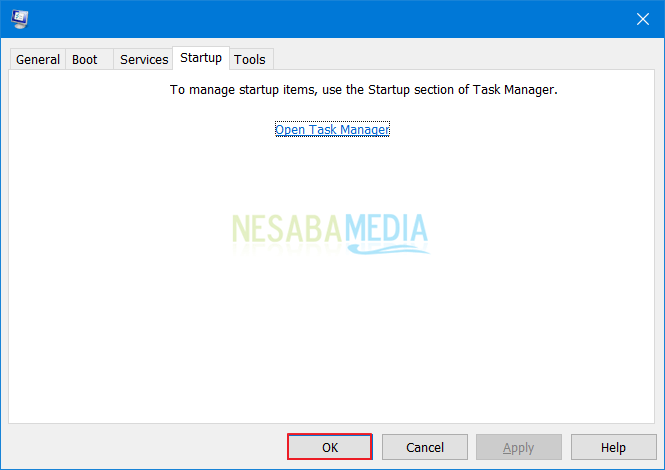Open the Boot tab
Screen dimensions: 665x470
pos(84,59)
